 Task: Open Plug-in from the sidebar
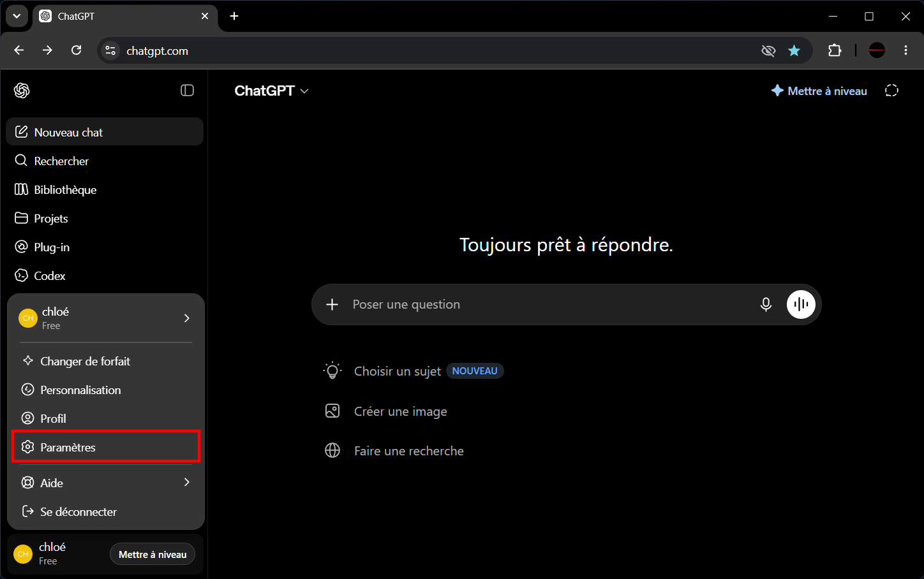(x=105, y=247)
